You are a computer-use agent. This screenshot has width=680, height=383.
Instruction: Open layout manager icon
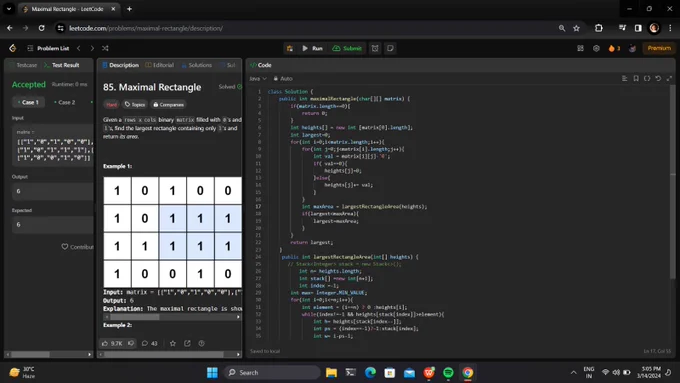click(580, 48)
